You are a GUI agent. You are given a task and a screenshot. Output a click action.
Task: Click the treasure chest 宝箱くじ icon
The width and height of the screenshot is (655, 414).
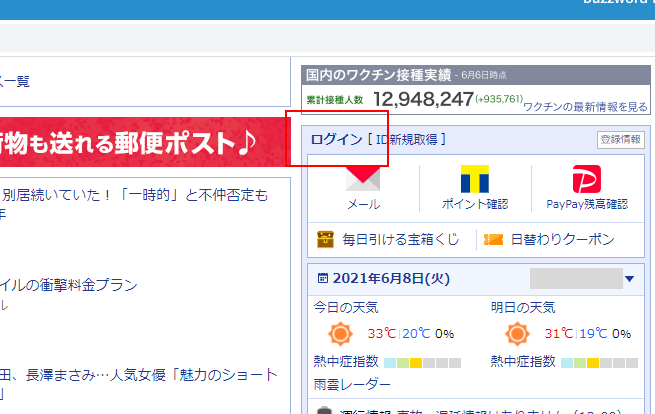click(325, 240)
